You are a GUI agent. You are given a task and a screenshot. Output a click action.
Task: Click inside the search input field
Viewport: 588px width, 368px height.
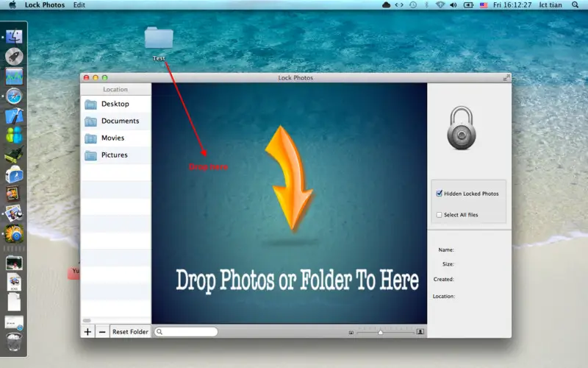[186, 332]
